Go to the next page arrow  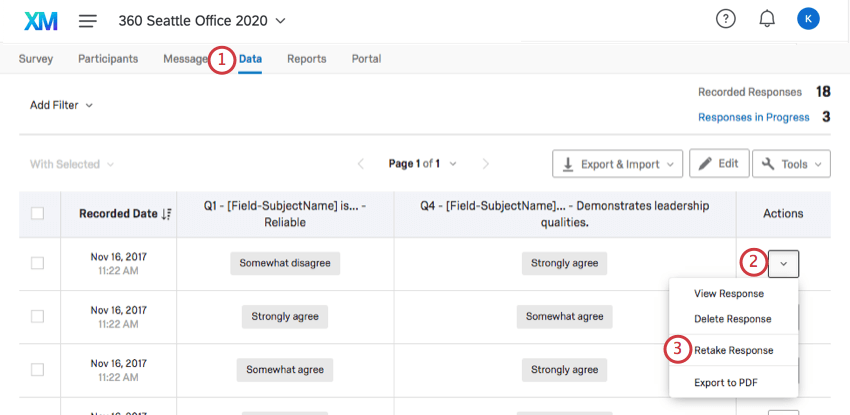(x=485, y=164)
